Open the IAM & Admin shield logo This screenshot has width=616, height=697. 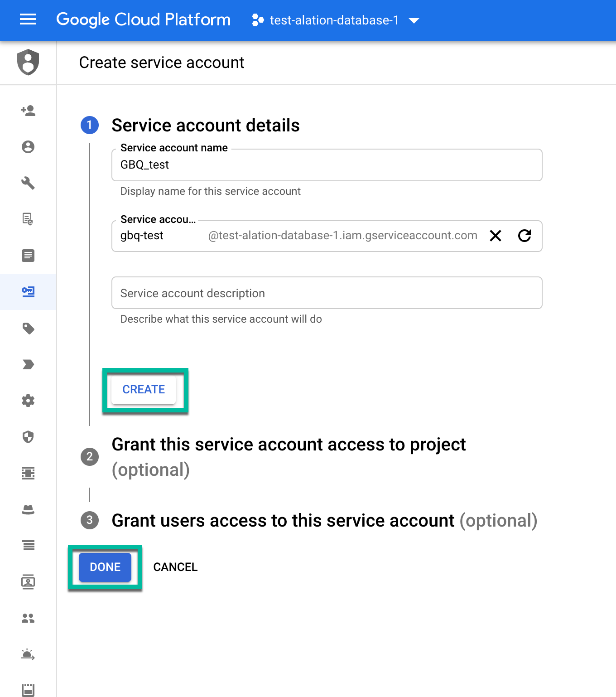(x=28, y=62)
